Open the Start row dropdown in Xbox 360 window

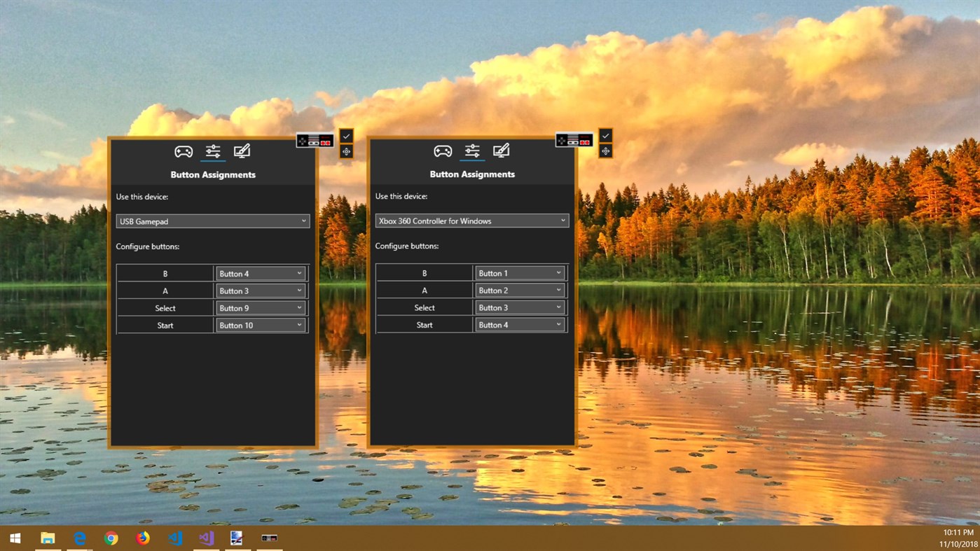[x=520, y=325]
